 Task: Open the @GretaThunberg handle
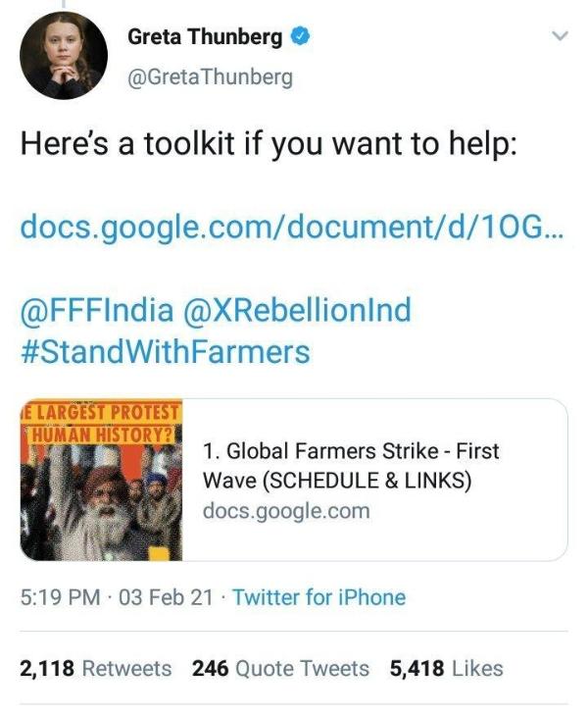pyautogui.click(x=210, y=77)
